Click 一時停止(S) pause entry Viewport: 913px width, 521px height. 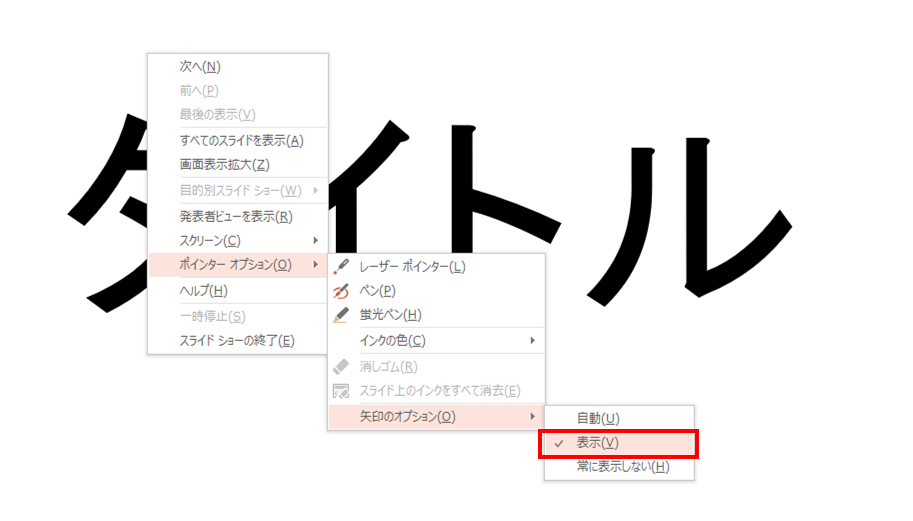point(238,316)
